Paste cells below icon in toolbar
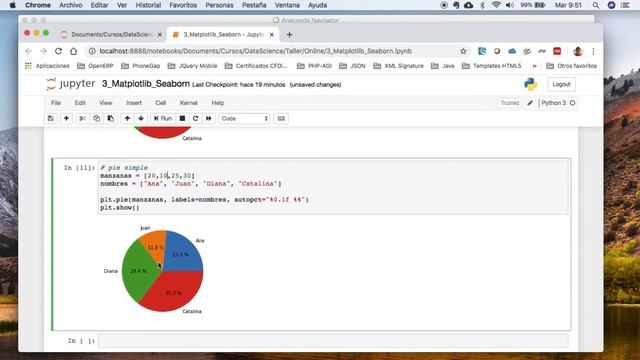 (111, 118)
